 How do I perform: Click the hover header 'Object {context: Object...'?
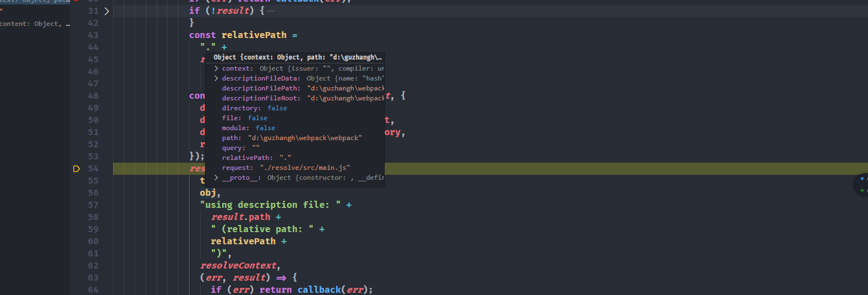[x=297, y=57]
